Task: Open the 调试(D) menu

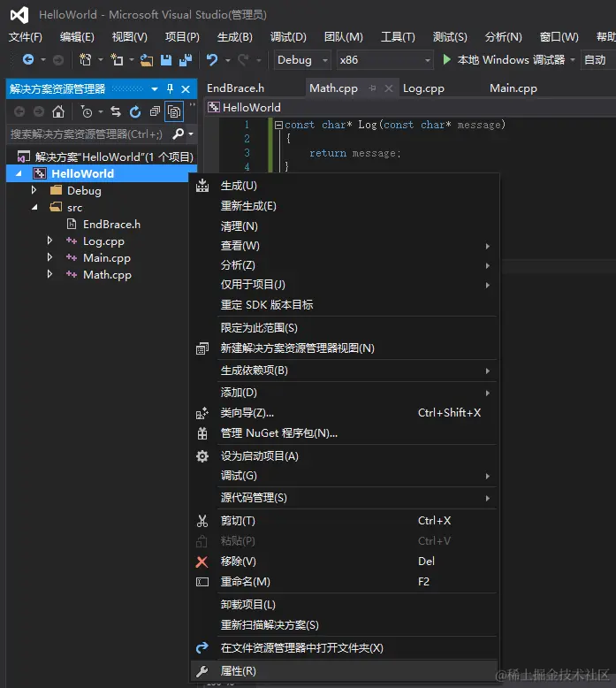Action: (288, 37)
